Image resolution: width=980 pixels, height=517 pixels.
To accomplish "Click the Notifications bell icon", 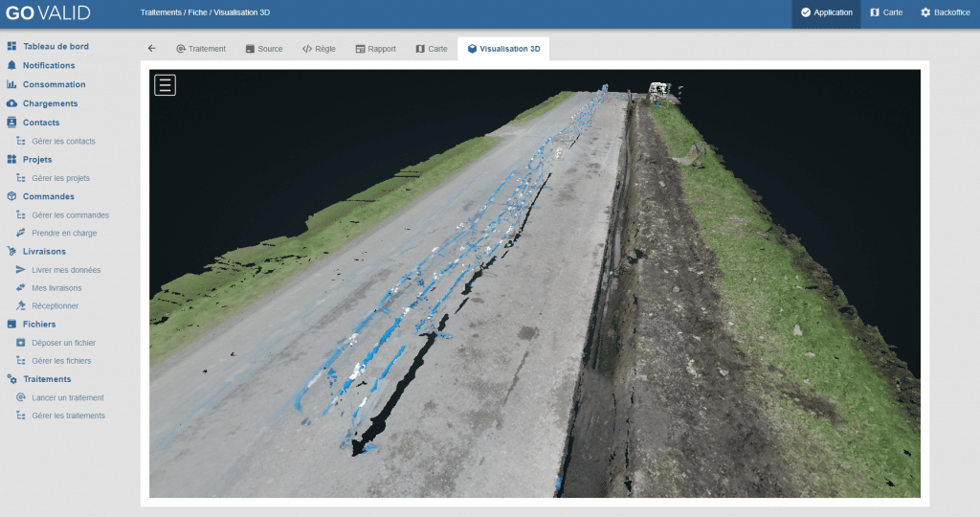I will [x=11, y=65].
